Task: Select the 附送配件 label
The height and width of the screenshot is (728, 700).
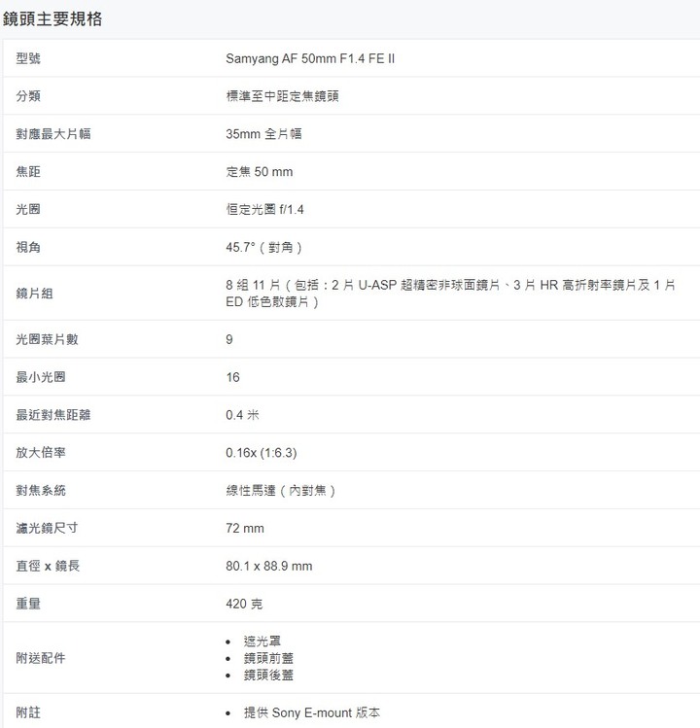Action: point(41,658)
